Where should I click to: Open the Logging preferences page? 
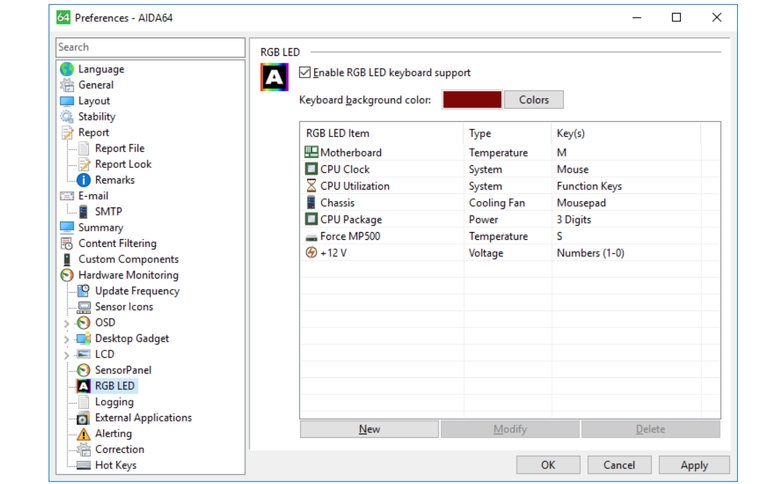pyautogui.click(x=114, y=402)
